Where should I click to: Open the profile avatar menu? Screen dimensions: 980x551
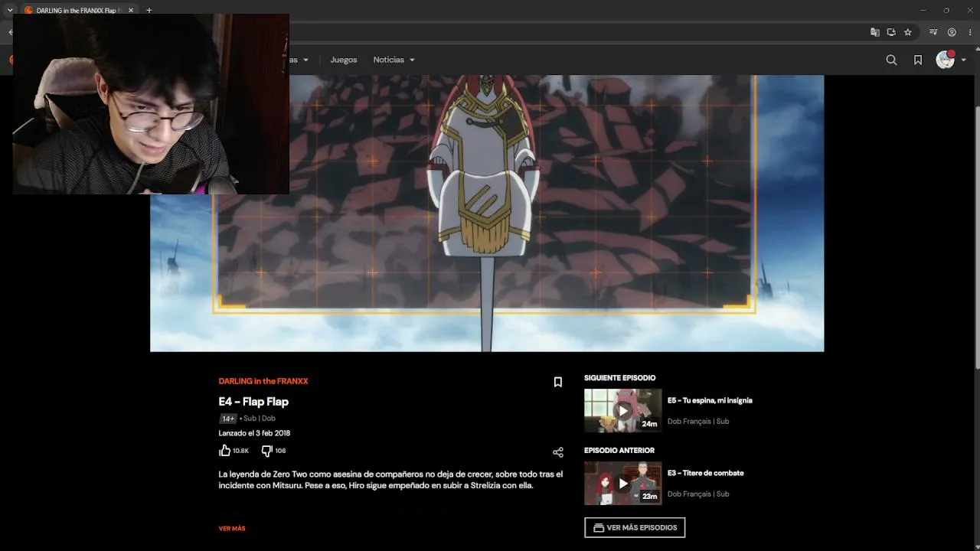tap(946, 60)
